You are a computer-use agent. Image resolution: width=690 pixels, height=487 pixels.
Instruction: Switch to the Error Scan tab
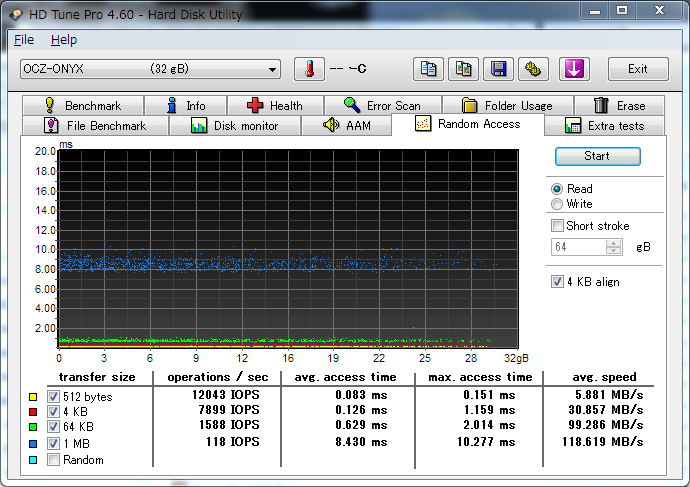(383, 106)
